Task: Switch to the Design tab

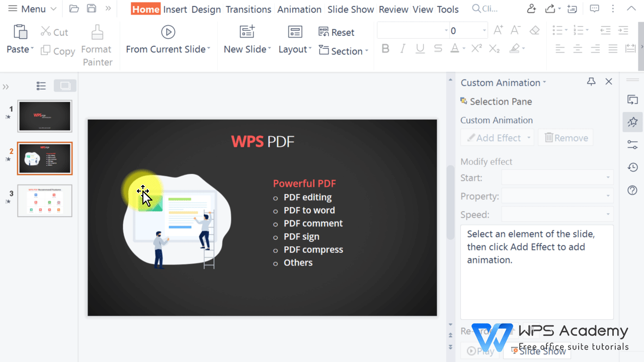Action: point(206,9)
